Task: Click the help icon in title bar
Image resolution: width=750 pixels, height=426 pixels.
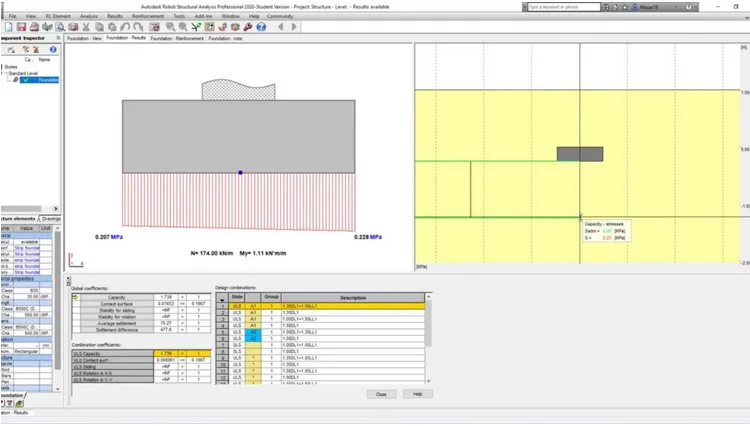Action: [x=689, y=7]
